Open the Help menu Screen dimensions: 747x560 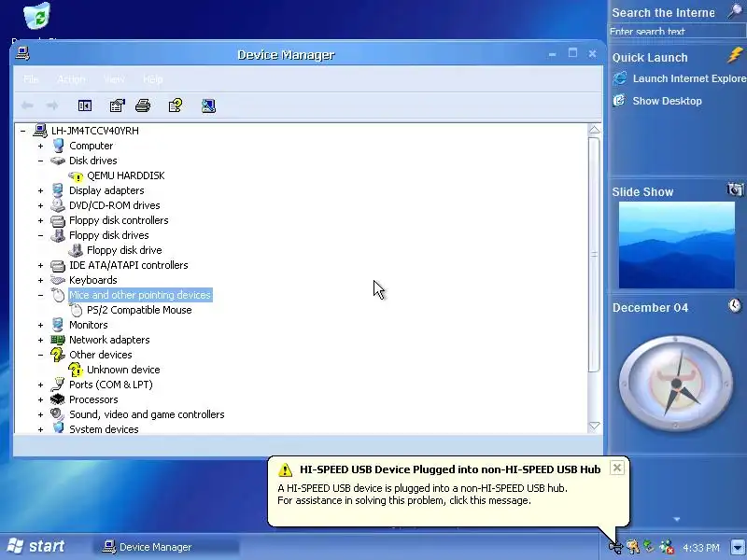[152, 79]
